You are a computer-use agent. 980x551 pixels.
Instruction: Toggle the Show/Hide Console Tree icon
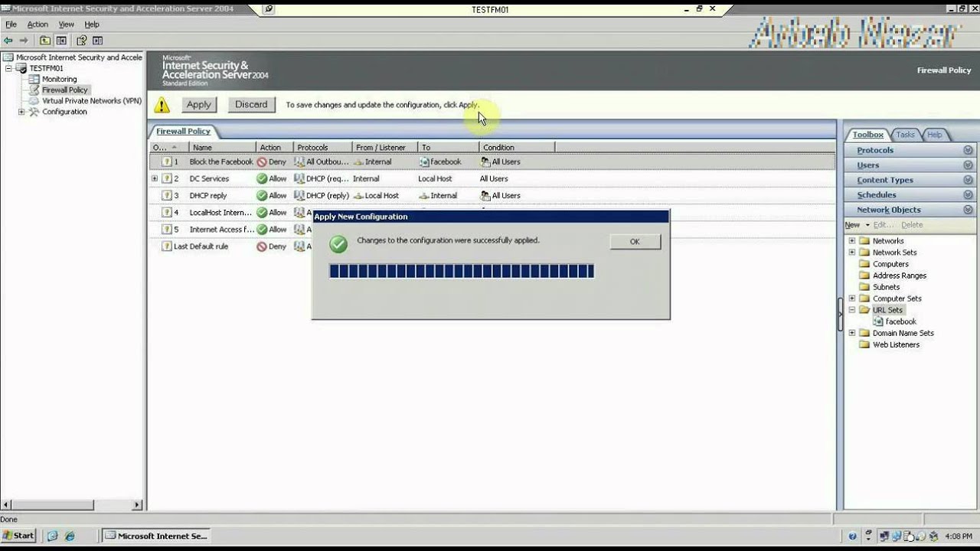pos(61,41)
